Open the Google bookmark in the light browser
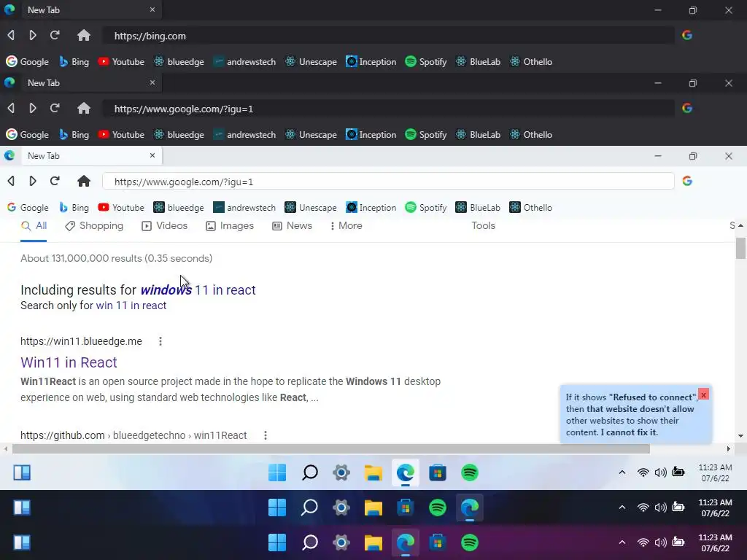Screen dimensions: 747x560 click(28, 208)
